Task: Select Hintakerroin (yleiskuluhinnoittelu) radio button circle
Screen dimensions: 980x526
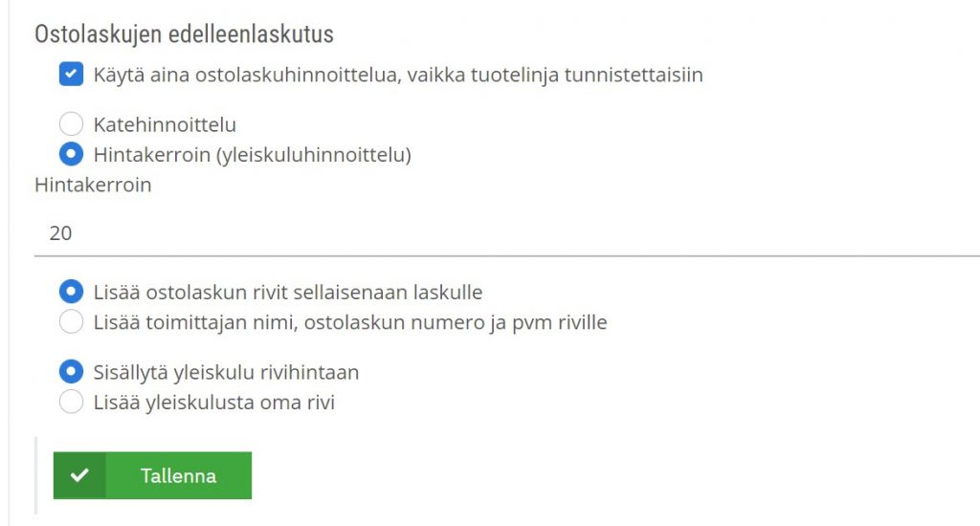Action: click(x=71, y=154)
